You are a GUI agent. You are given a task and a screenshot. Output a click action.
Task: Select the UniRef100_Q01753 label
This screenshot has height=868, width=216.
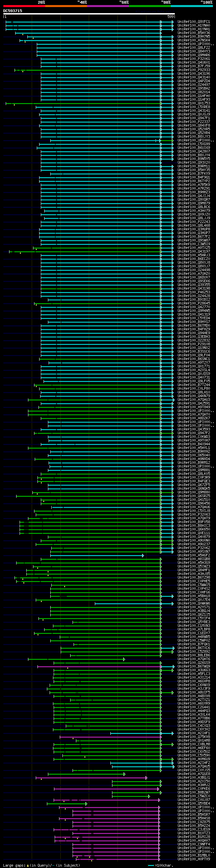coord(194,103)
